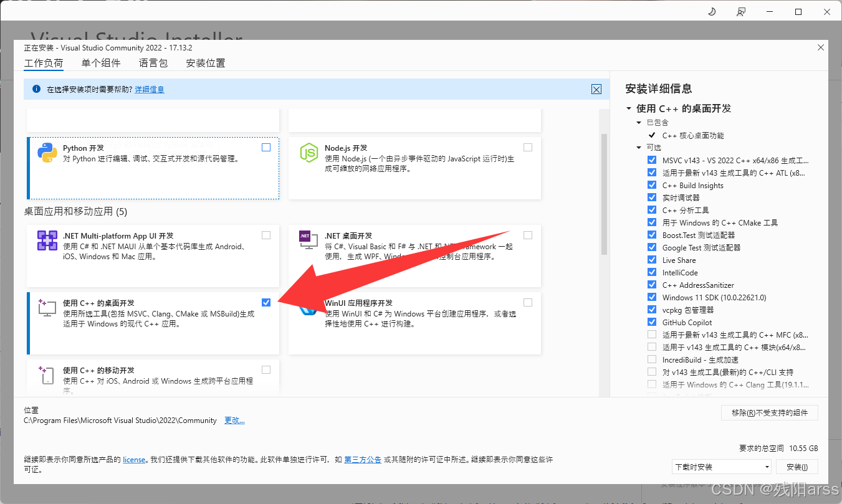Image resolution: width=842 pixels, height=504 pixels.
Task: Close the installer workload dialog
Action: pyautogui.click(x=820, y=47)
